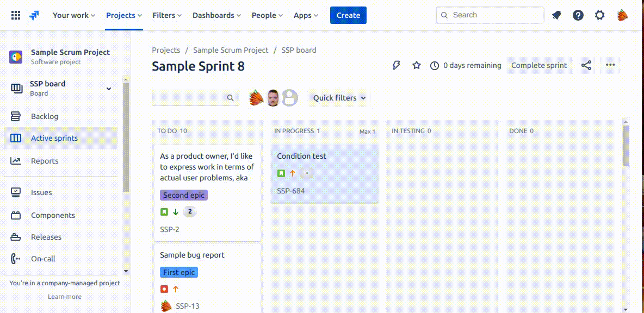This screenshot has height=313, width=644.
Task: Expand the SSP board switcher chevron
Action: pyautogui.click(x=109, y=89)
